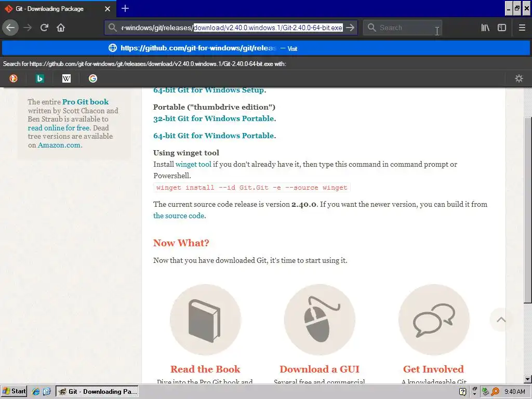The height and width of the screenshot is (399, 532).
Task: Select Git Downloading Pa... taskbar button
Action: tap(97, 392)
